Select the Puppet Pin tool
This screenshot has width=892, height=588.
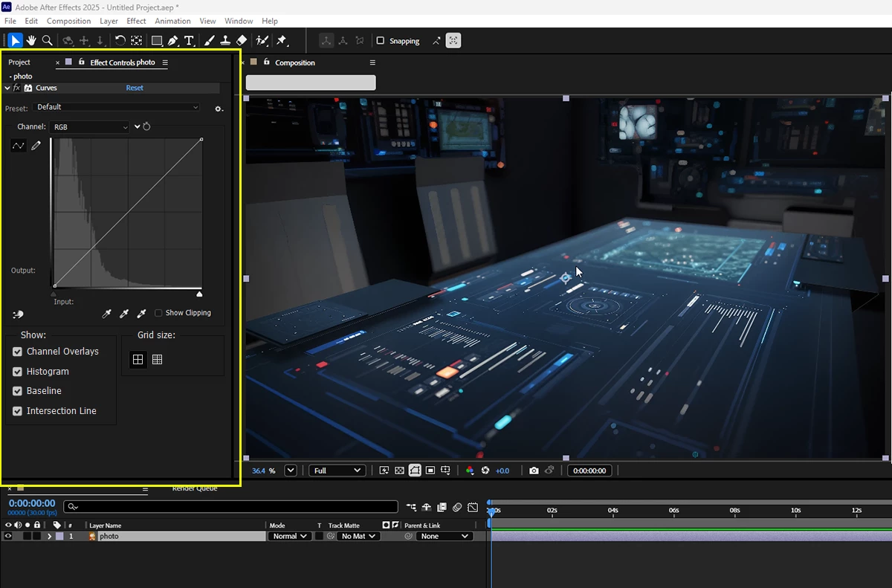pos(282,41)
